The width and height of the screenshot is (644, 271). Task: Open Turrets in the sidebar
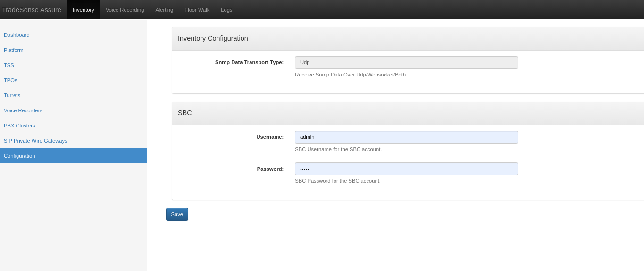click(73, 95)
